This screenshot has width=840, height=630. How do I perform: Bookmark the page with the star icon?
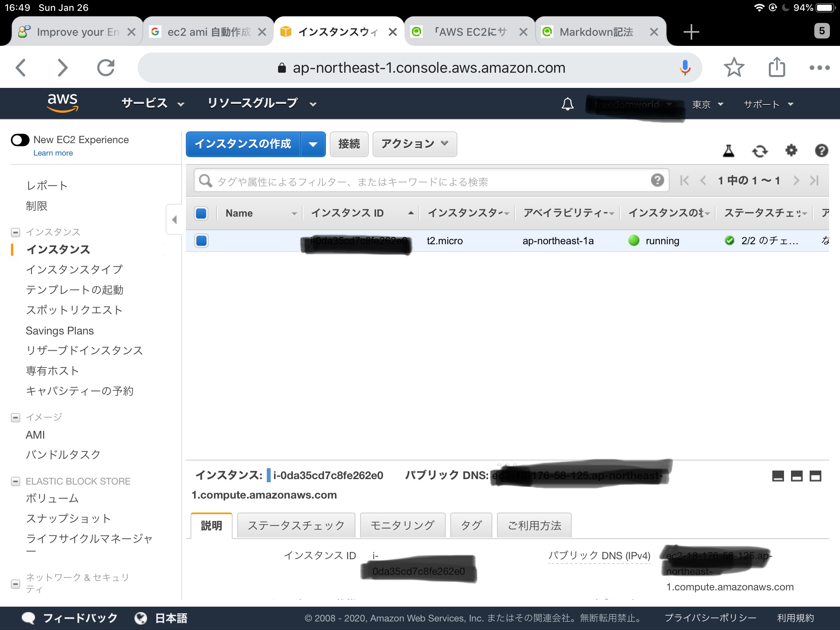click(734, 68)
